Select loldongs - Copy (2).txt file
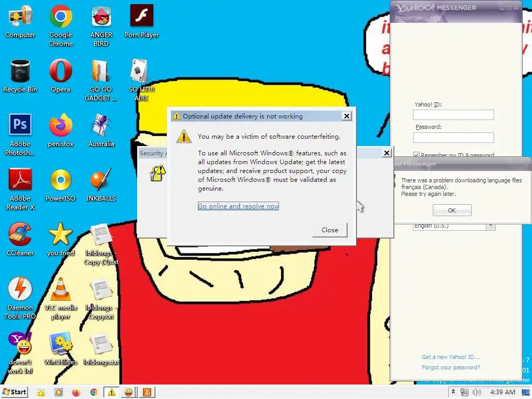 pos(101,244)
